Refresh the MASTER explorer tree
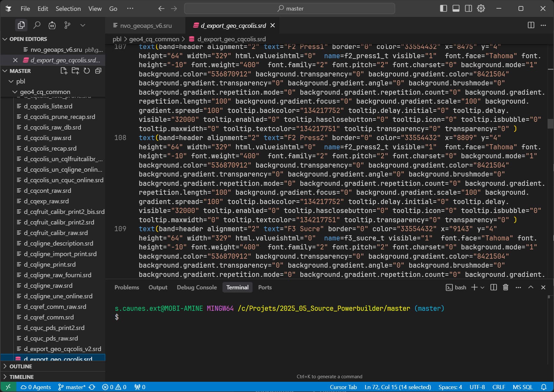Screen dimensions: 554x392 click(87, 71)
